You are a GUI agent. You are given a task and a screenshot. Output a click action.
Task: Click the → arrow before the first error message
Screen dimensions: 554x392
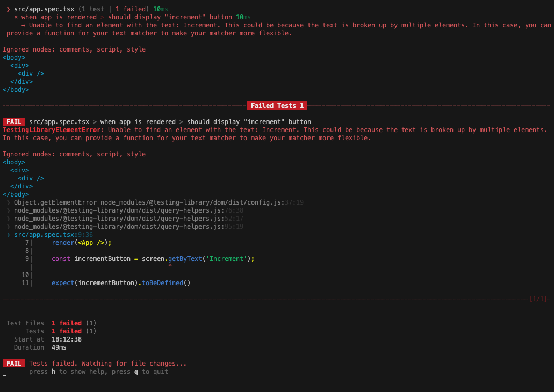[x=24, y=25]
